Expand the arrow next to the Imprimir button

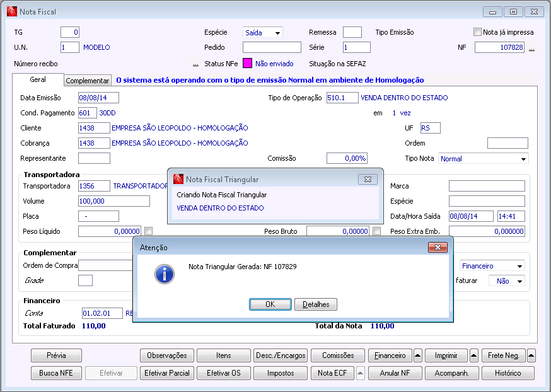[473, 355]
